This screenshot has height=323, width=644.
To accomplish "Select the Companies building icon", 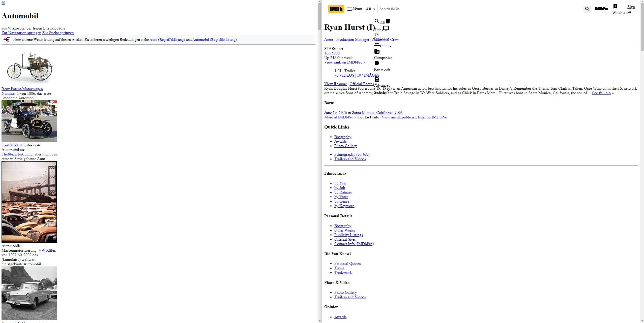I will tap(377, 51).
